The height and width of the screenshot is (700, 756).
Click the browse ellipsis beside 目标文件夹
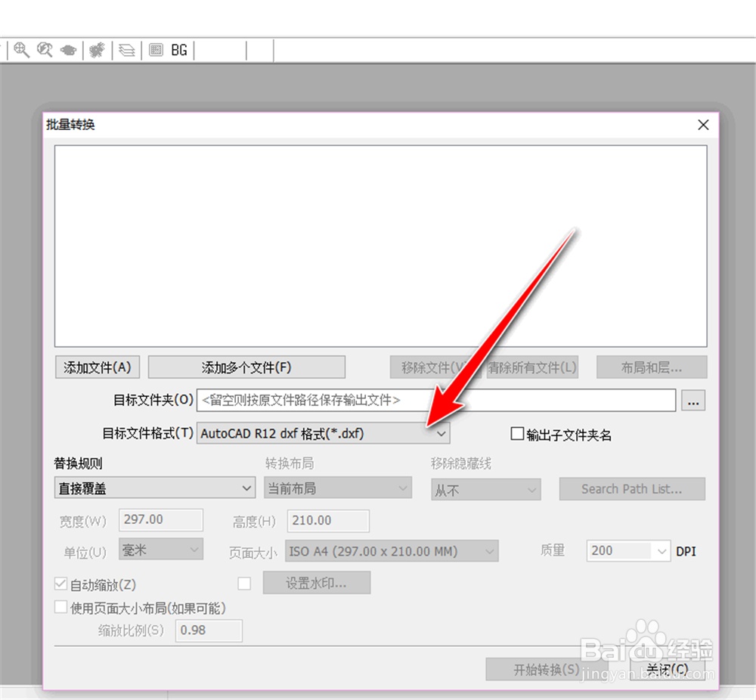point(693,401)
